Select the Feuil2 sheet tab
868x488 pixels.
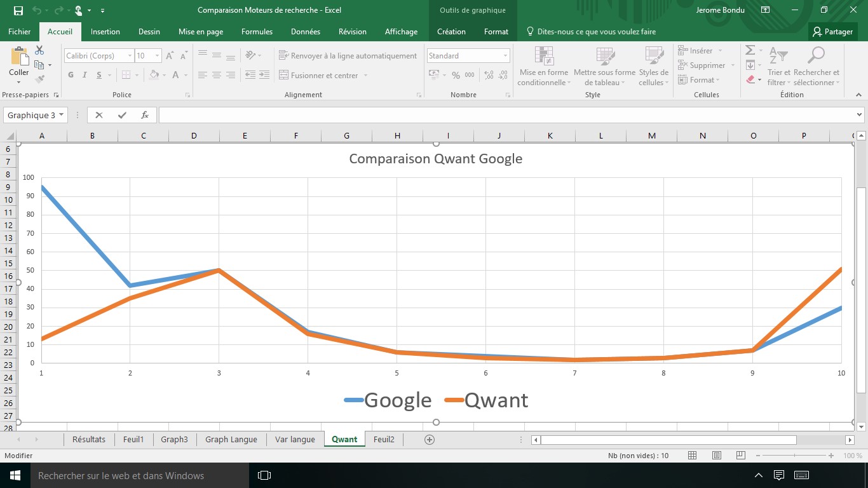tap(384, 439)
